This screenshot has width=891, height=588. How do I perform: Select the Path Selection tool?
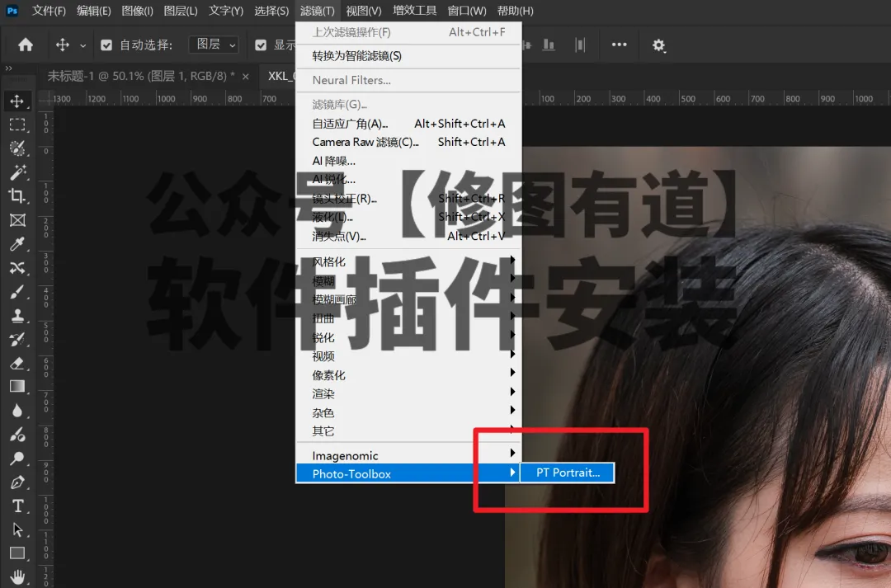[x=17, y=529]
